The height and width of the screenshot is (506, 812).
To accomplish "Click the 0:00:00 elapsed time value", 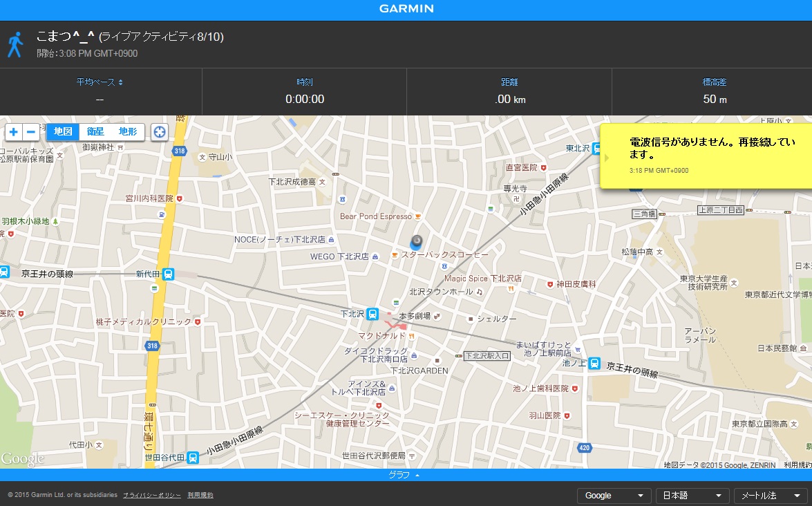I will 305,99.
